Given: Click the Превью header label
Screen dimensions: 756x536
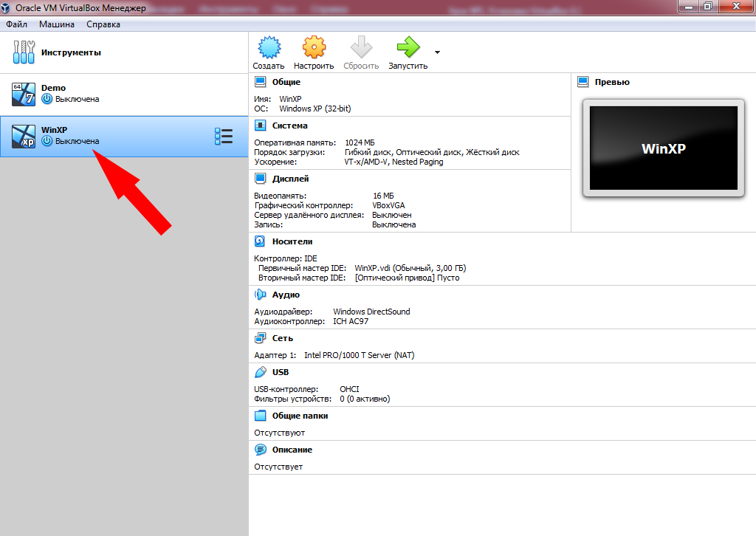Looking at the screenshot, I should (x=612, y=82).
